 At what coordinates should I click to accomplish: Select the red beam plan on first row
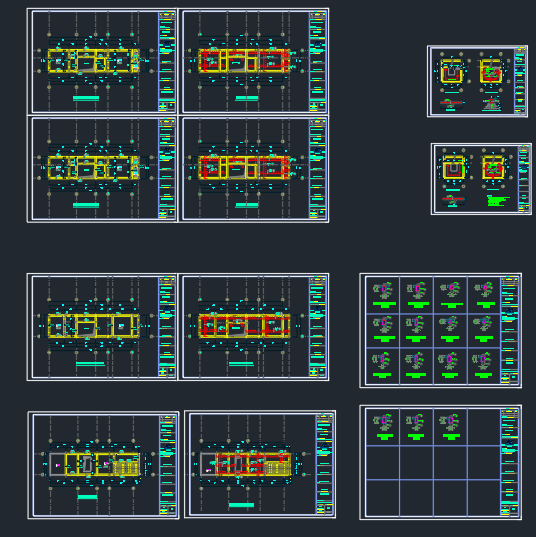tap(245, 61)
